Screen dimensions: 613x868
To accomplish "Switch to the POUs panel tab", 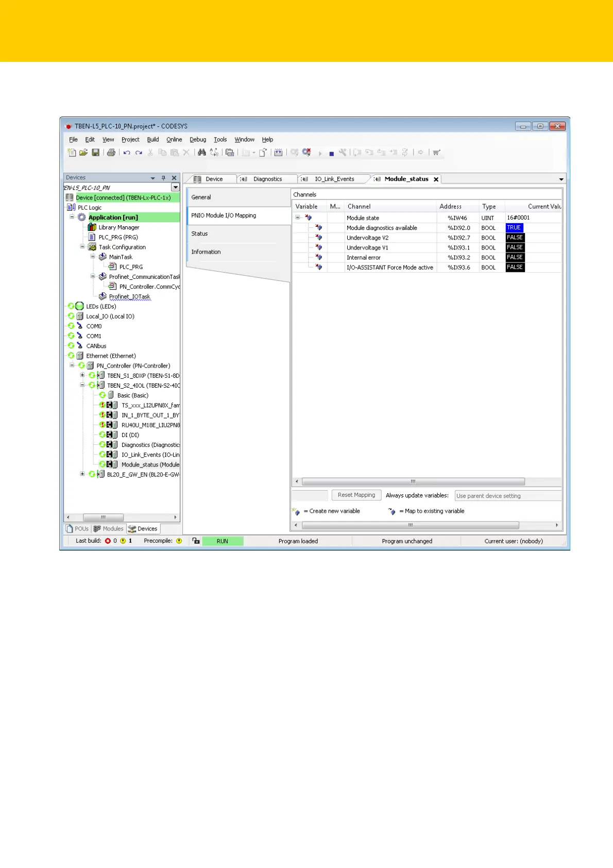I will point(78,528).
